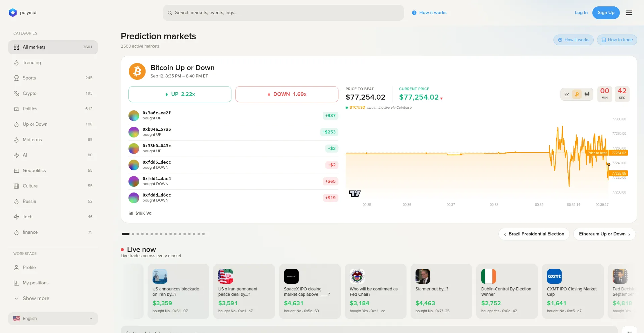This screenshot has height=333, width=644.
Task: Click the lightning icon beside AI
Action: [x=16, y=155]
